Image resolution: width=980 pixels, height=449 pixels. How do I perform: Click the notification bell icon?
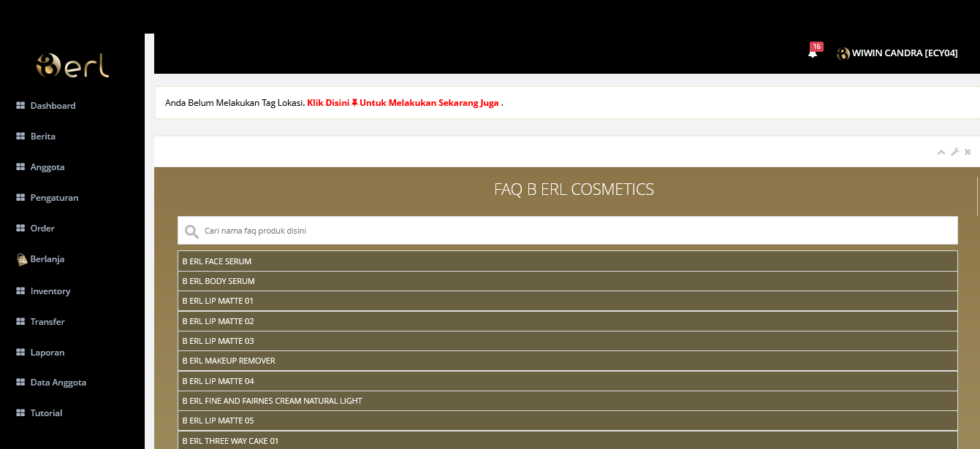(x=812, y=53)
